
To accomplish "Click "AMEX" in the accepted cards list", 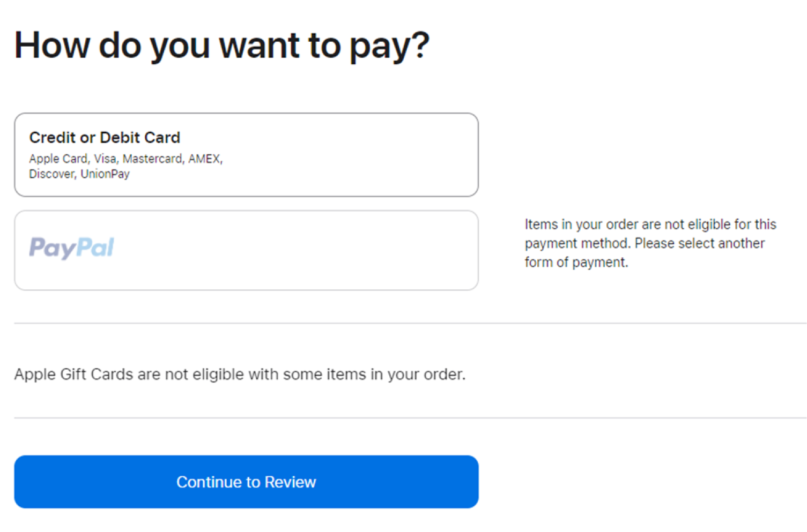I will [x=204, y=159].
